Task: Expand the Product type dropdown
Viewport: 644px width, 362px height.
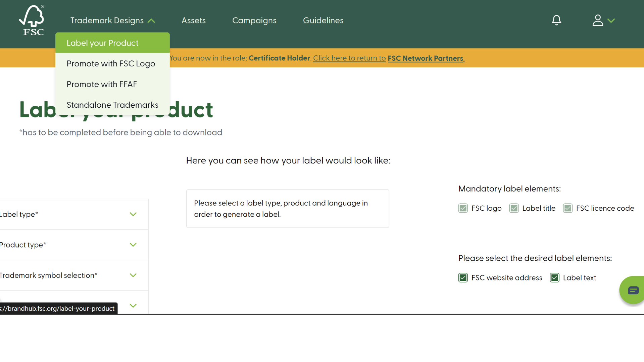Action: 133,245
